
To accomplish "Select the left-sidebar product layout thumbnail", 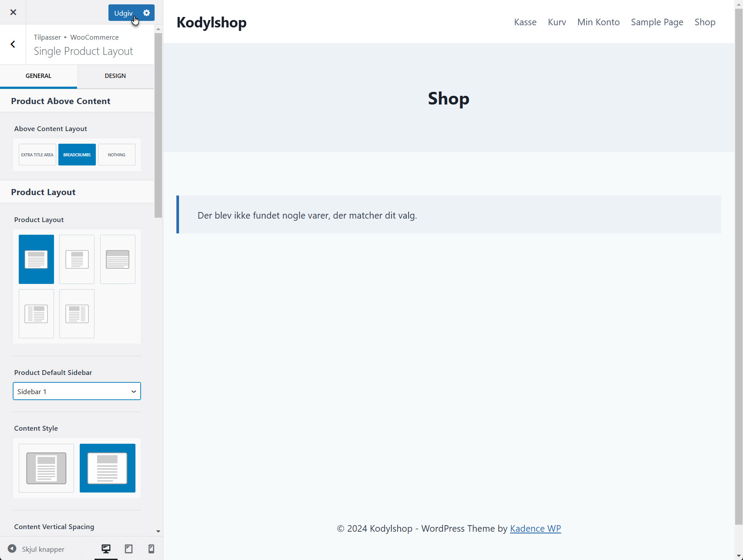I will click(36, 314).
